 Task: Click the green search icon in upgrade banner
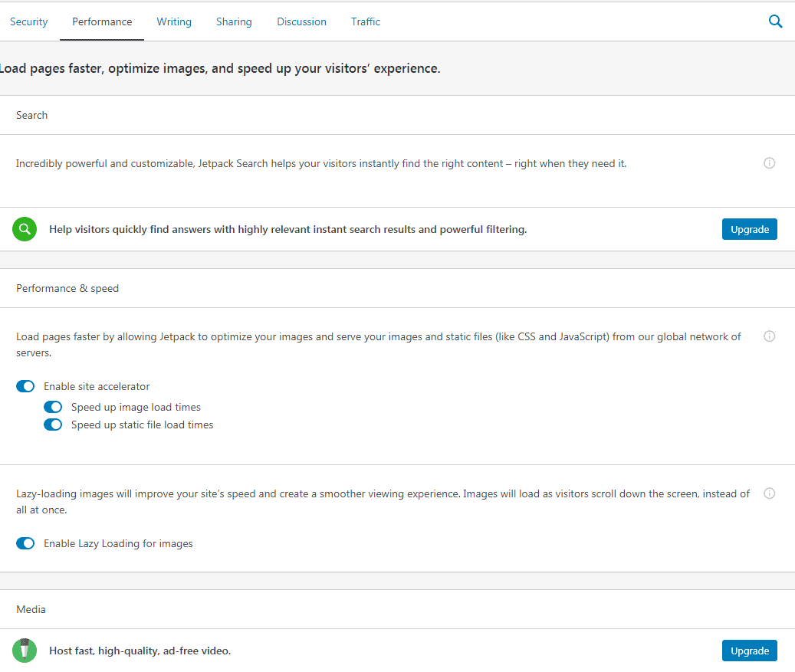(25, 229)
